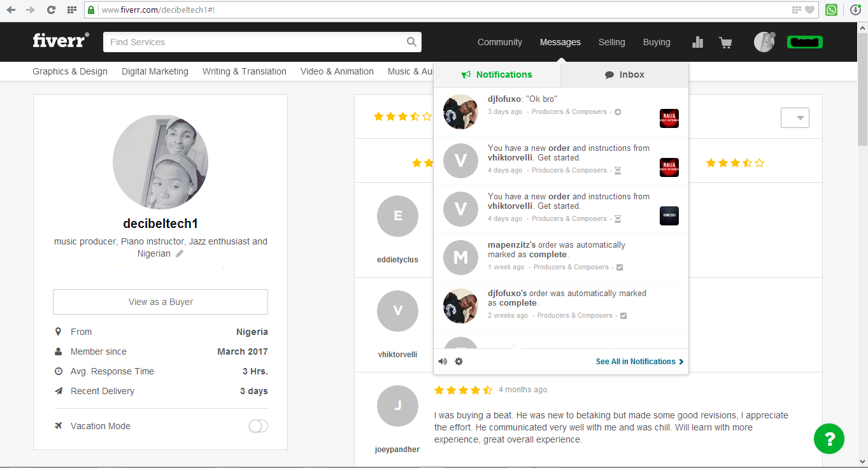Open the analytics bar chart icon
The width and height of the screenshot is (868, 468).
[x=698, y=42]
